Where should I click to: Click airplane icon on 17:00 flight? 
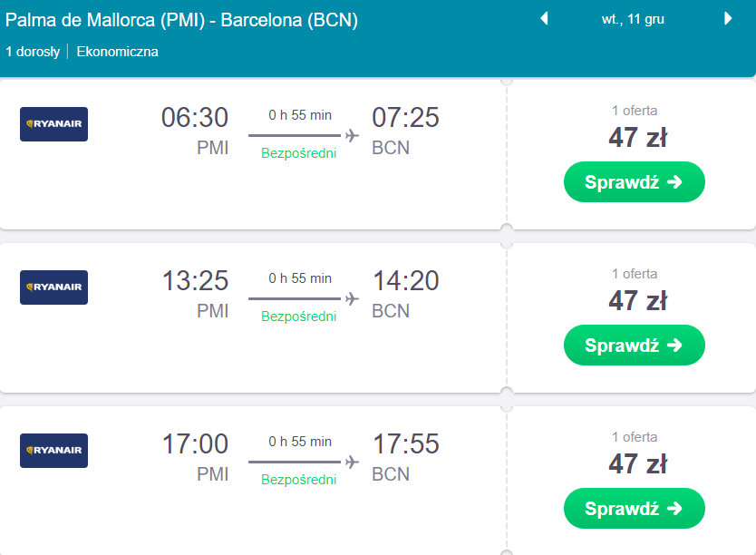[x=352, y=462]
